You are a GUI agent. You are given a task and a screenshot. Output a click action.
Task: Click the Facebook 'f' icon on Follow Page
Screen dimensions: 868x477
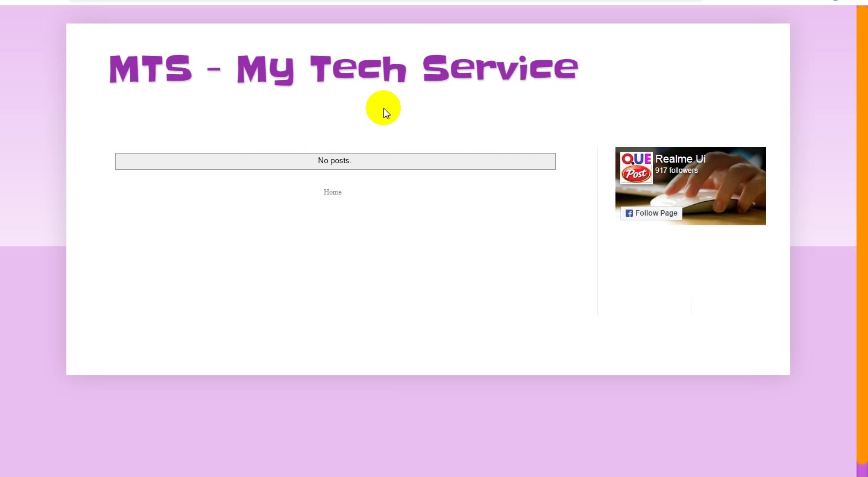click(629, 213)
